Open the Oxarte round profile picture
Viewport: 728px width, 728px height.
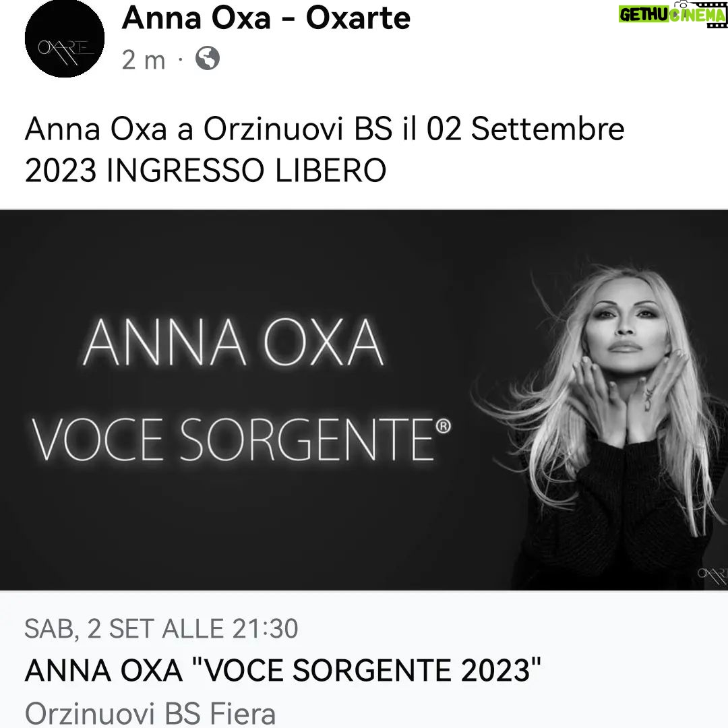click(x=65, y=38)
